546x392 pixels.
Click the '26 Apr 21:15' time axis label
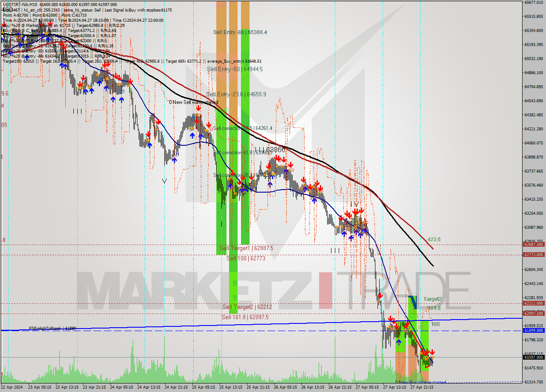point(340,387)
